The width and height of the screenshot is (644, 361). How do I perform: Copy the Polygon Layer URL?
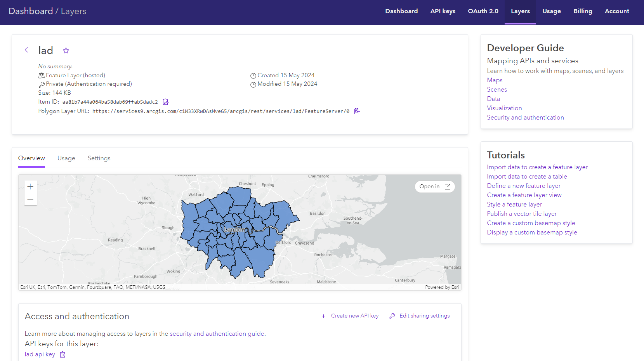(x=357, y=111)
